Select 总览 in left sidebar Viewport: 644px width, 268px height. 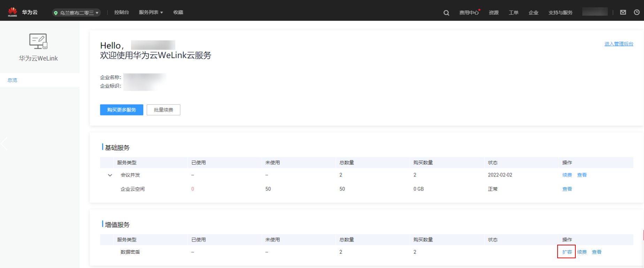[12, 80]
